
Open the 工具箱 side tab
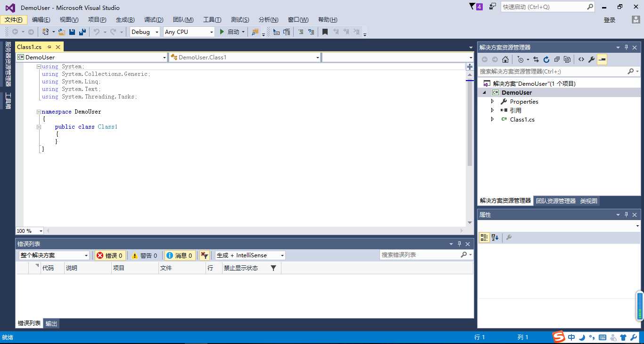point(8,100)
